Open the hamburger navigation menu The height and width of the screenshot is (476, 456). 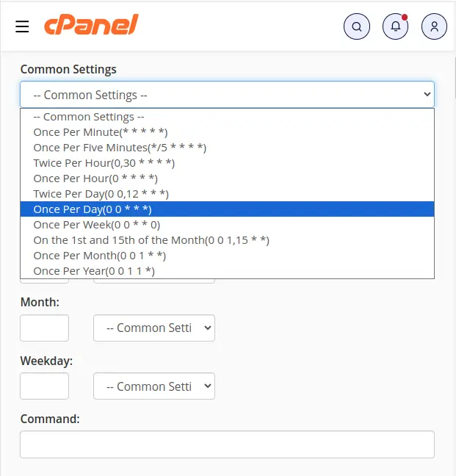pyautogui.click(x=22, y=26)
